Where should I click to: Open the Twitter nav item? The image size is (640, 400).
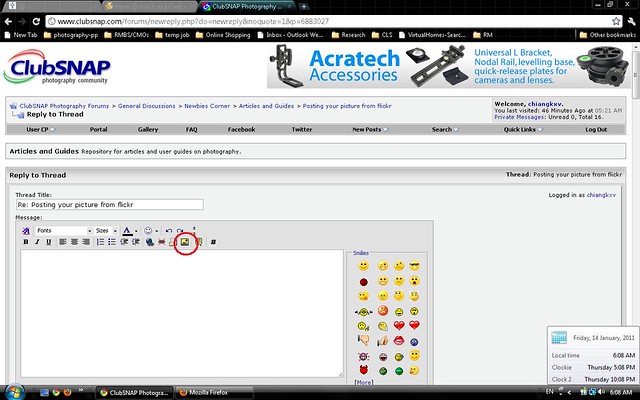[302, 129]
